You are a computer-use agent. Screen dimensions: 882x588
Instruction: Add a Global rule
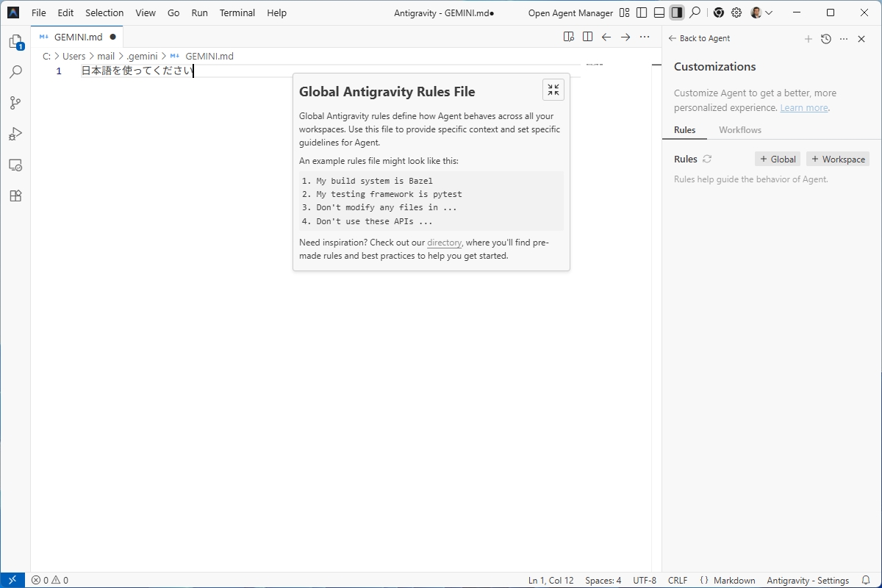tap(778, 159)
